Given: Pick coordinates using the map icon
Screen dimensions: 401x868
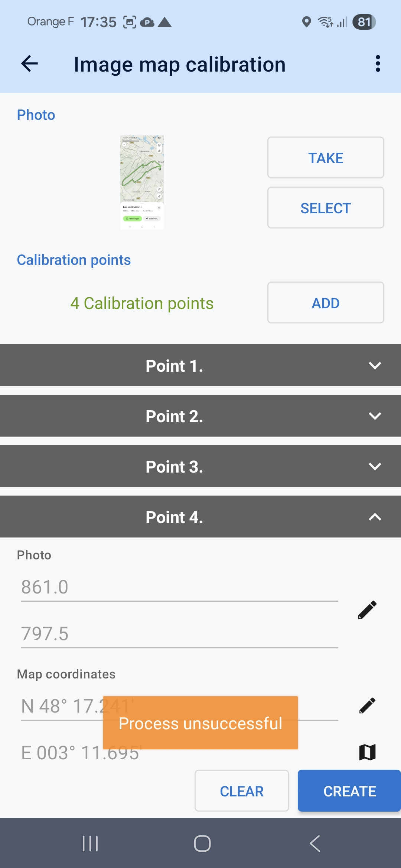Looking at the screenshot, I should [x=367, y=752].
